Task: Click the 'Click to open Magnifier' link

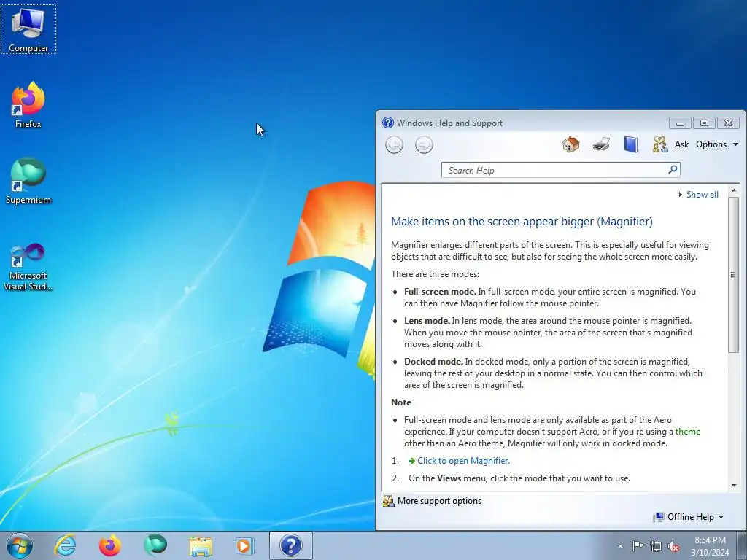Action: [x=463, y=461]
